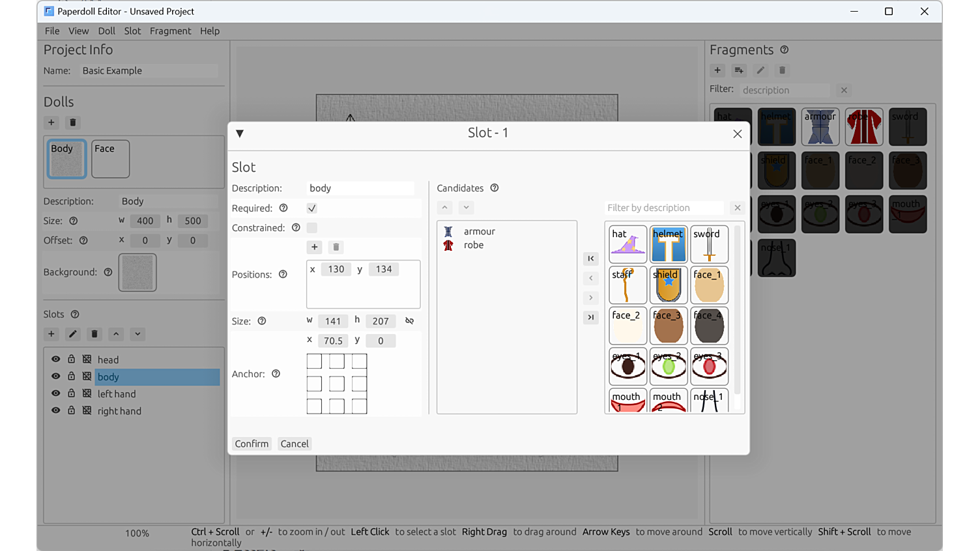Open the Fragment menu
This screenshot has height=551, width=980.
click(170, 31)
